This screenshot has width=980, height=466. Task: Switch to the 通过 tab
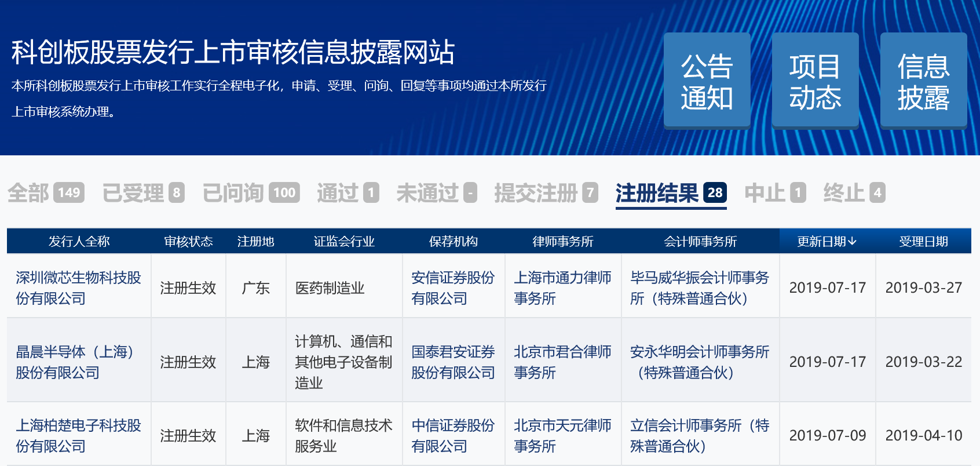(348, 193)
